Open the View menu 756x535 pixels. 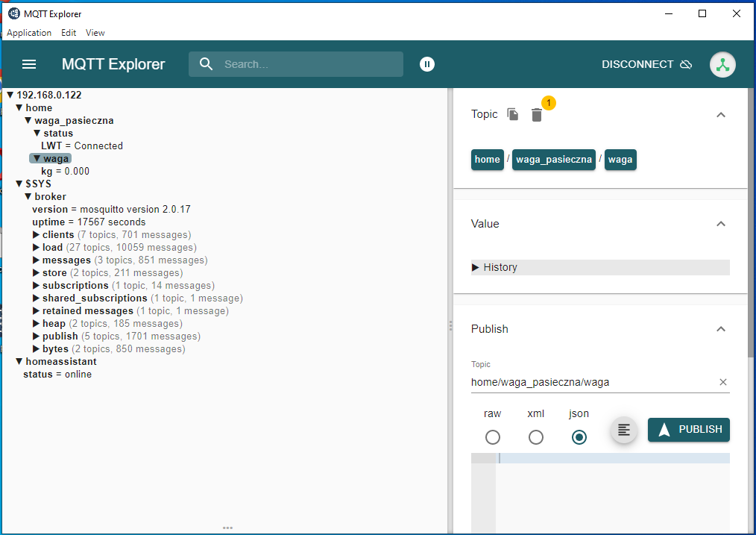pos(95,33)
